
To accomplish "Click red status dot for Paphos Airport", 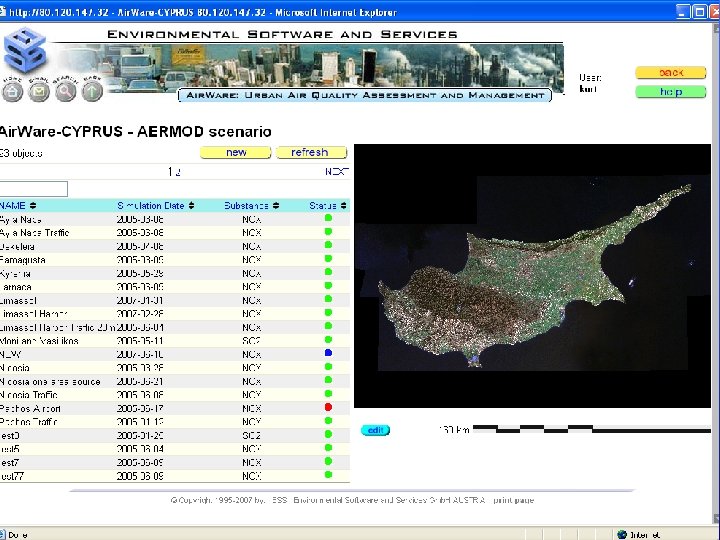I will 328,408.
